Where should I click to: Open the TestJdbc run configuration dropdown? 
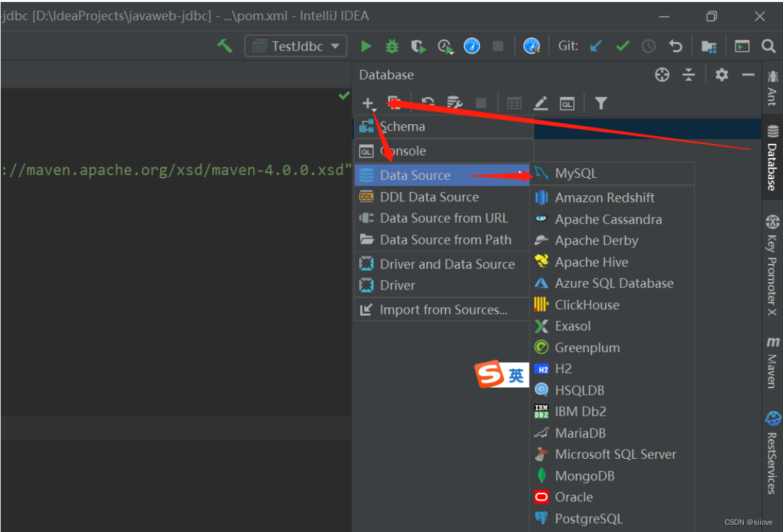point(296,46)
